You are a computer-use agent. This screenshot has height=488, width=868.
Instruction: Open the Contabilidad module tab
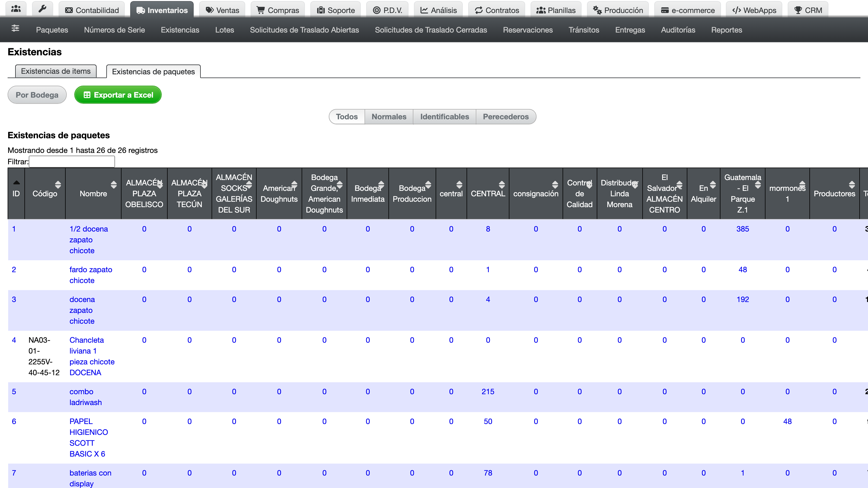[92, 9]
